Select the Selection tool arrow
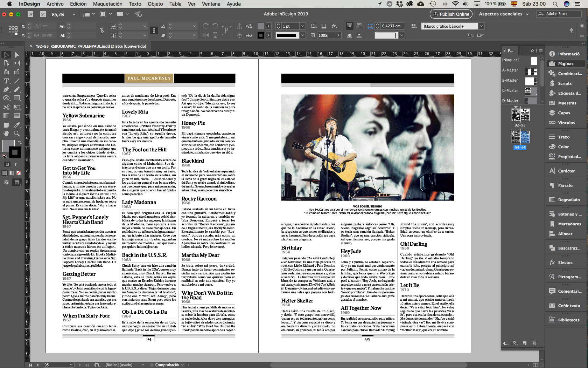This screenshot has height=368, width=588. click(6, 55)
